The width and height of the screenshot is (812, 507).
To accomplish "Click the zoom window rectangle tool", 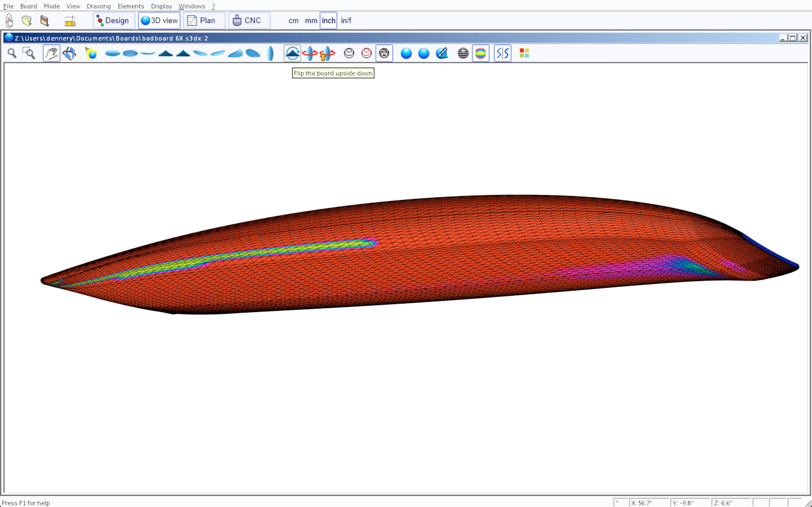I will point(29,53).
